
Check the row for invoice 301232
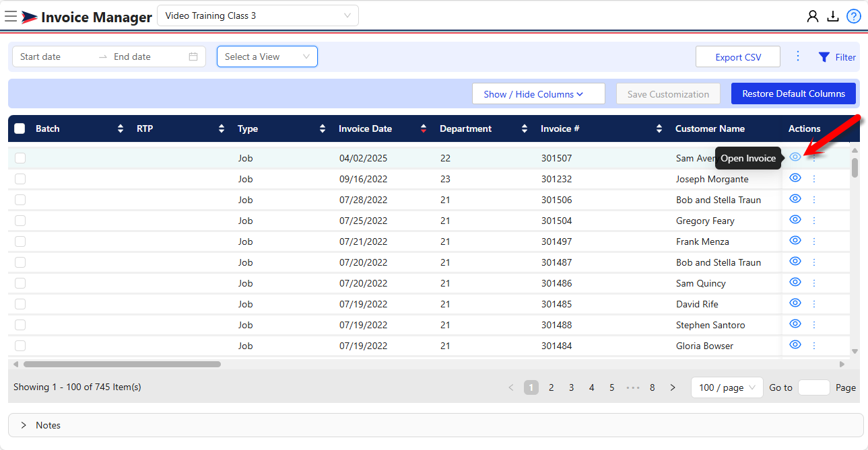click(x=20, y=179)
